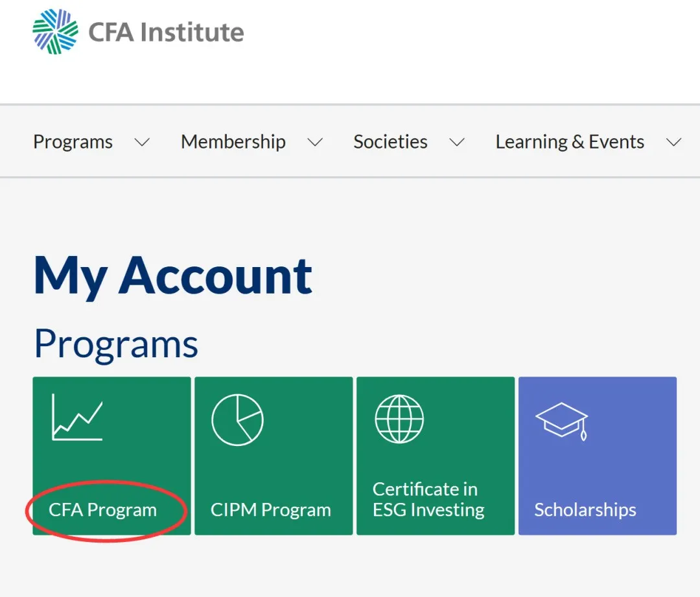Go to the CIPM Program text link
Screen dimensions: 700x597
pos(270,510)
